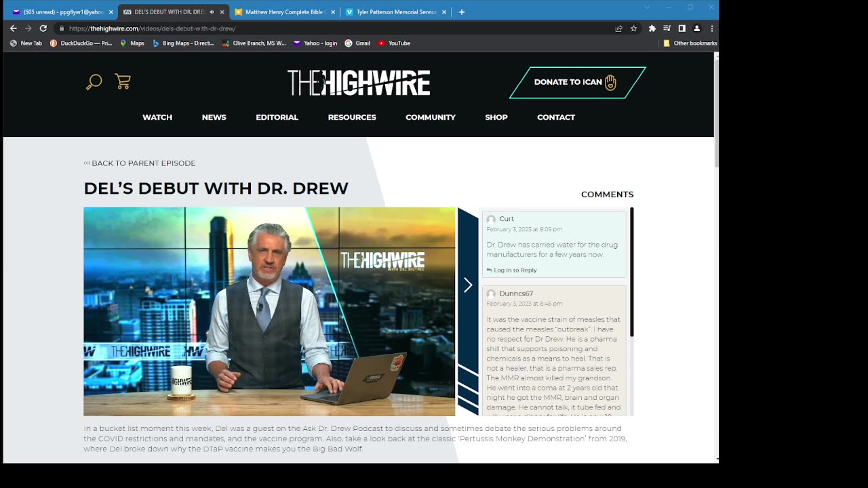Toggle the browser side panel icon
This screenshot has height=488, width=868.
tap(682, 28)
